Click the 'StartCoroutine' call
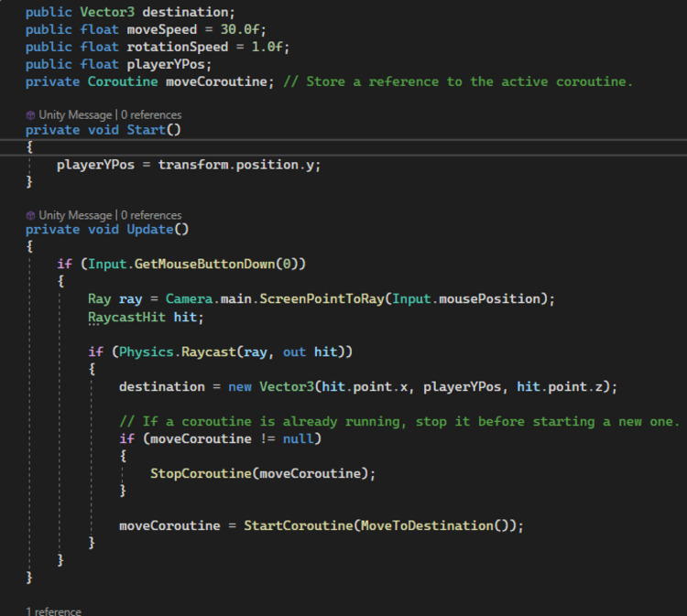This screenshot has height=616, width=687. [x=298, y=525]
